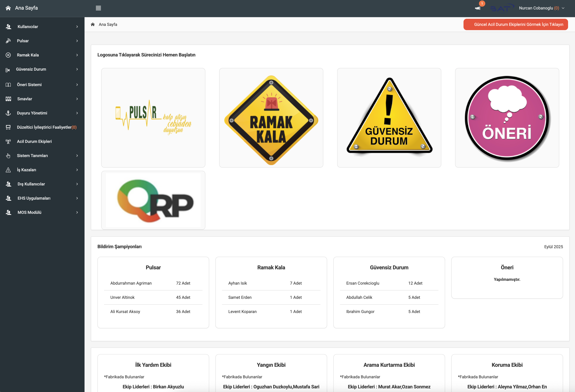
Task: Click Güncel Acil Durum Ekiplerini Görmek button
Action: [x=515, y=24]
